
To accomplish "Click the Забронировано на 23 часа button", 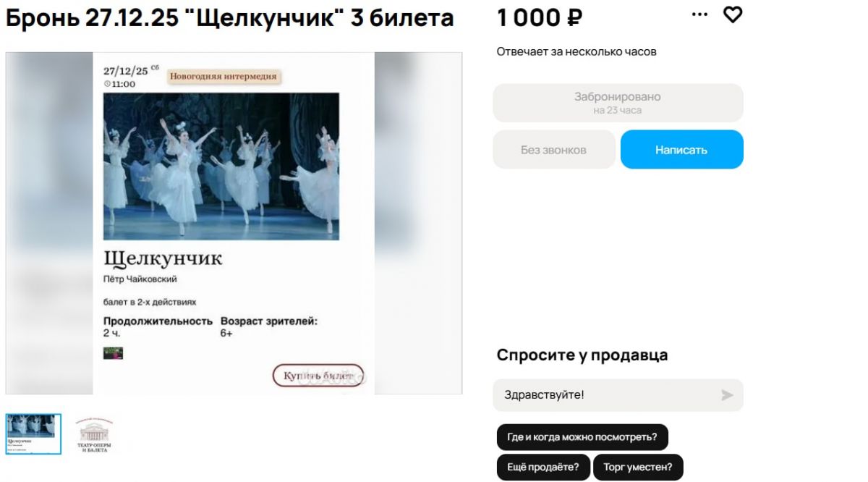I will tap(618, 103).
